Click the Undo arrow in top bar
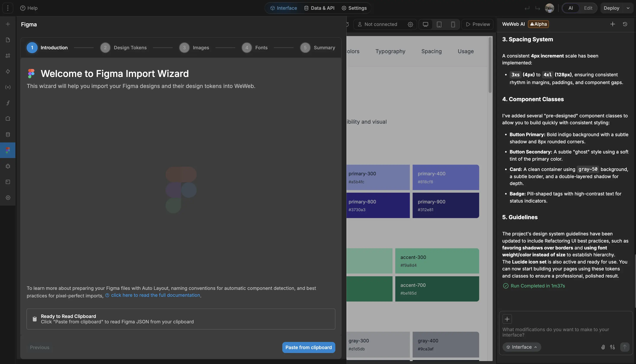The image size is (636, 364). pos(527,8)
